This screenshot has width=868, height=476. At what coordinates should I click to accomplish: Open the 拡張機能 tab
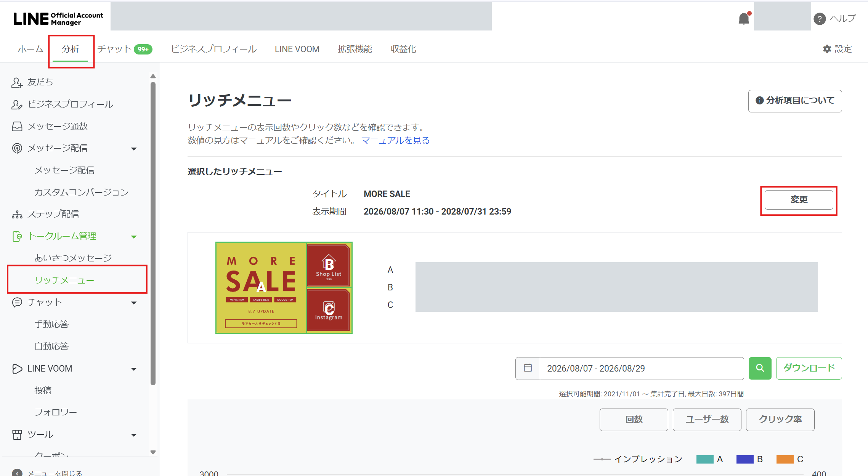355,49
